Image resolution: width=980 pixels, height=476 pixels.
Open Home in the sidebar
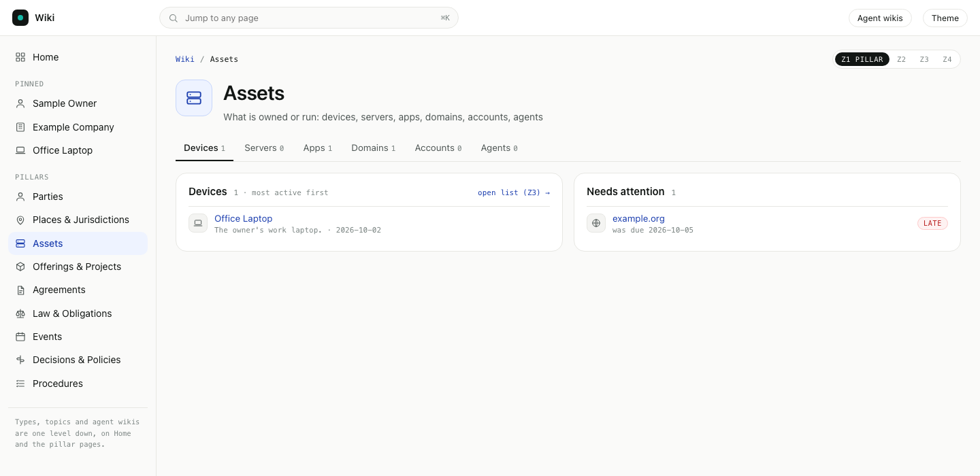[78, 57]
